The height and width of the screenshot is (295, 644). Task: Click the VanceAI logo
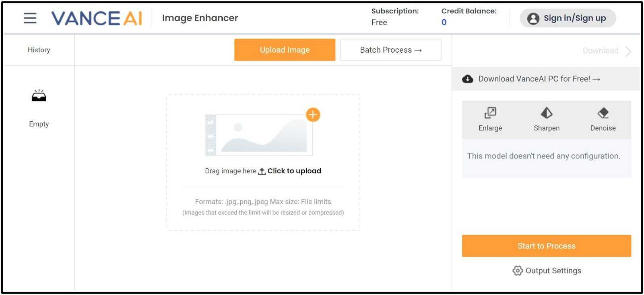tap(97, 18)
